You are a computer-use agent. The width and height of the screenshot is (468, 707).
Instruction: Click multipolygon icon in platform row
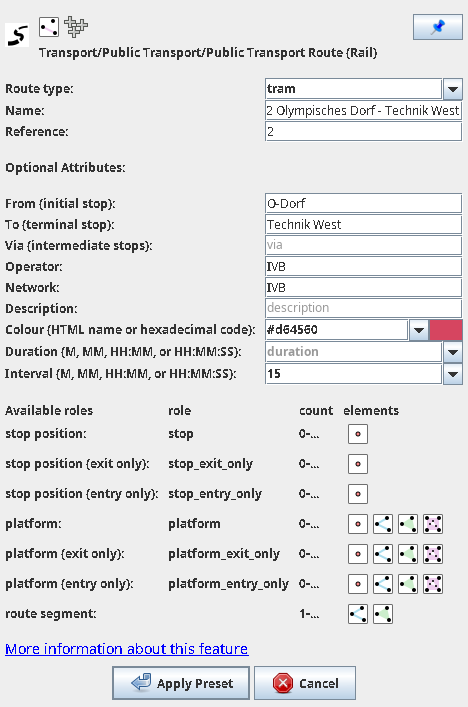(433, 524)
